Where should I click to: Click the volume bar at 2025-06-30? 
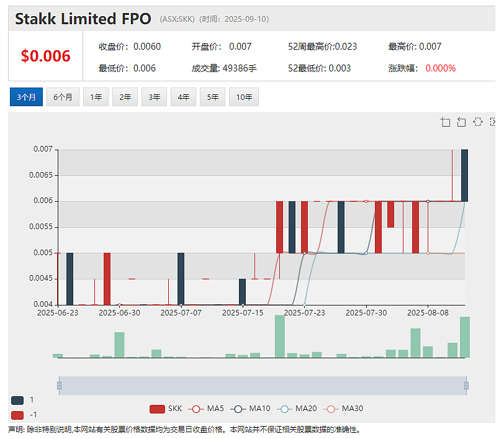point(119,345)
